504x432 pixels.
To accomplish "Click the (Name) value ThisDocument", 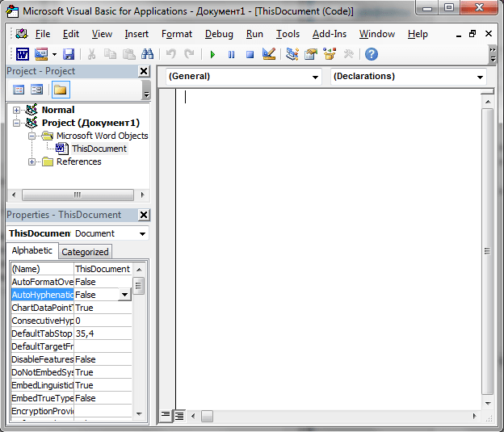I will tap(103, 269).
